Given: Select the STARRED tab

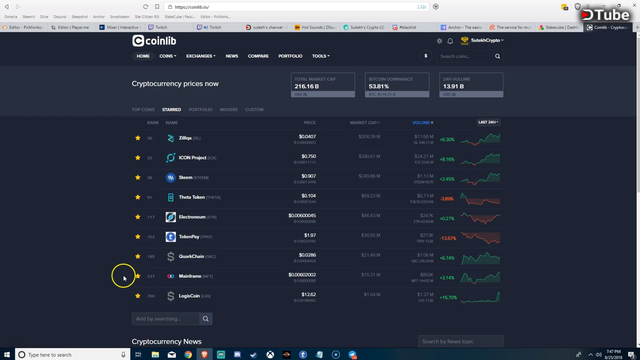Looking at the screenshot, I should click(171, 110).
